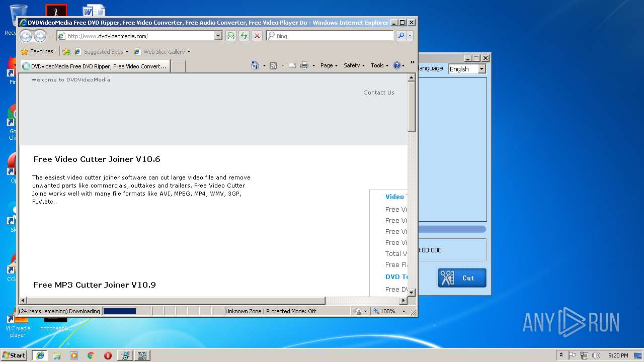This screenshot has width=644, height=362.
Task: Click the Read Mail envelope icon
Action: 292,65
